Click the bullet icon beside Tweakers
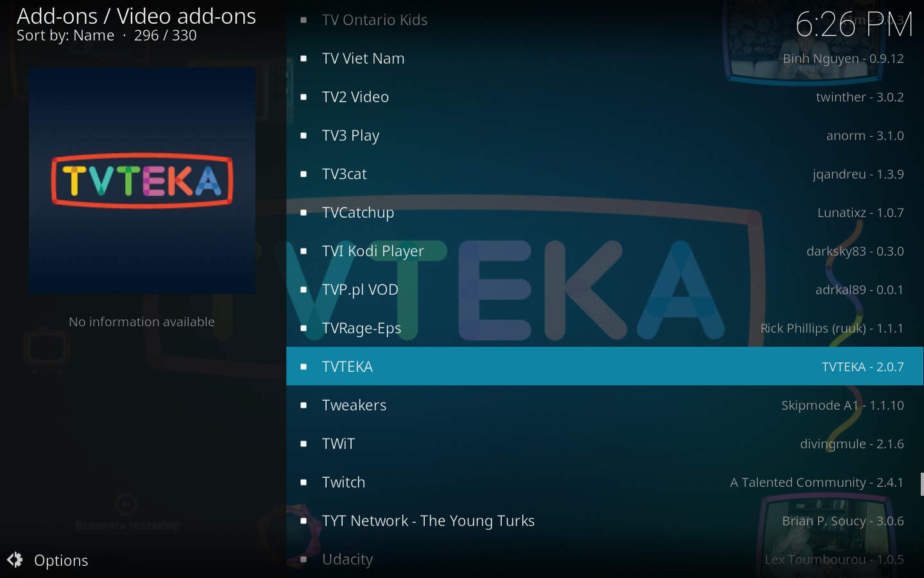This screenshot has height=578, width=924. coord(304,405)
